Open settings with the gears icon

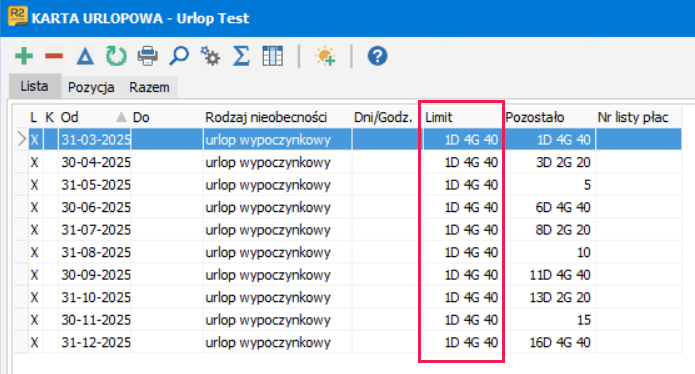(x=210, y=56)
